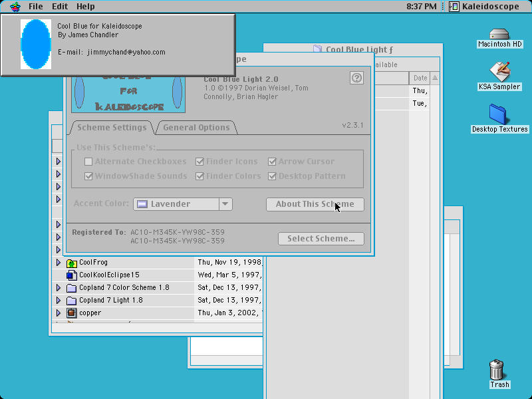Viewport: 532px width, 399px height.
Task: Select the Macintosh HD drive icon
Action: click(499, 34)
